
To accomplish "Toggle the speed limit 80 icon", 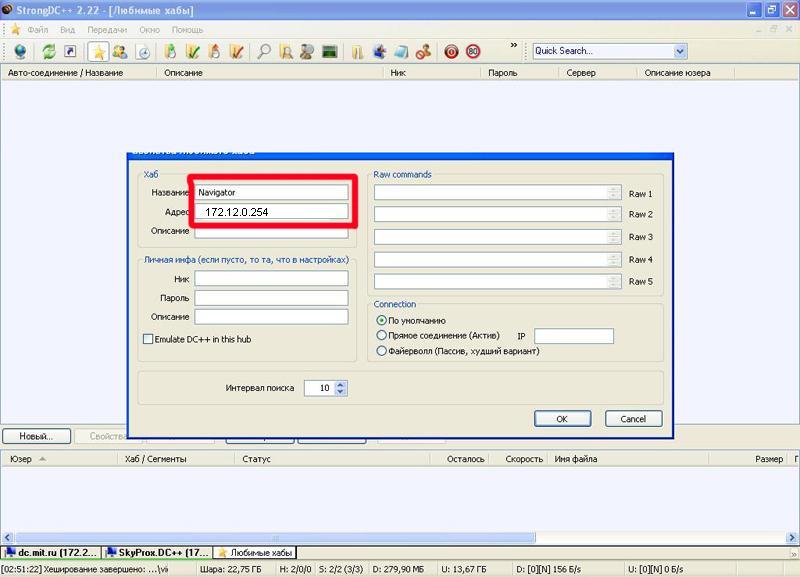I will pos(472,51).
